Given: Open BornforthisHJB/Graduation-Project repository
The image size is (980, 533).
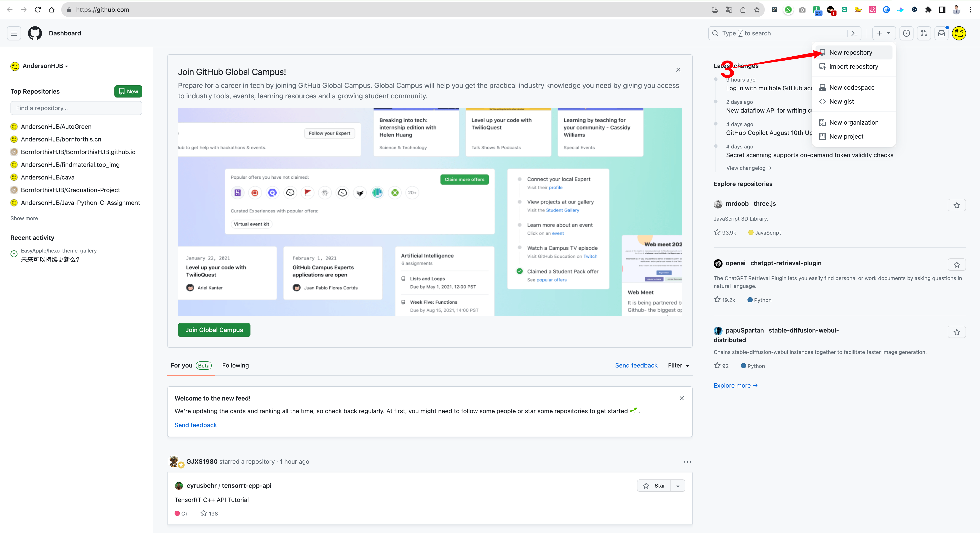Looking at the screenshot, I should tap(70, 190).
